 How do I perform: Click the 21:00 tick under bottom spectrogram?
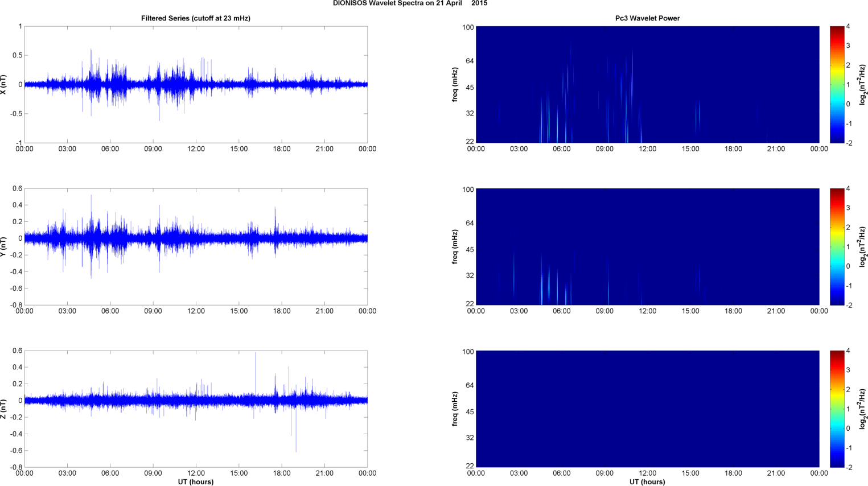(x=776, y=473)
